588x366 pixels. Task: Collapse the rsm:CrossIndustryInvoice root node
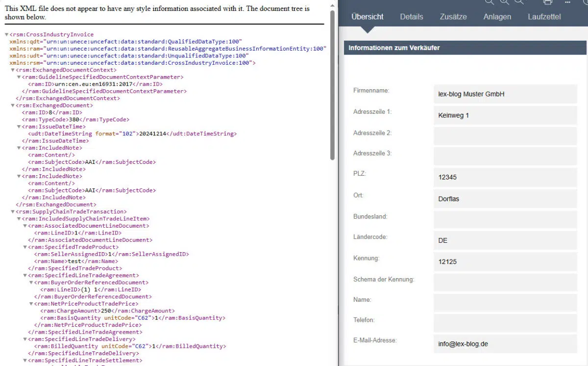[5, 34]
